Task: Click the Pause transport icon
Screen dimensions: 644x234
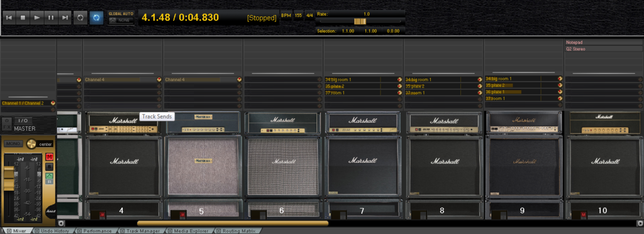Action: (x=51, y=18)
